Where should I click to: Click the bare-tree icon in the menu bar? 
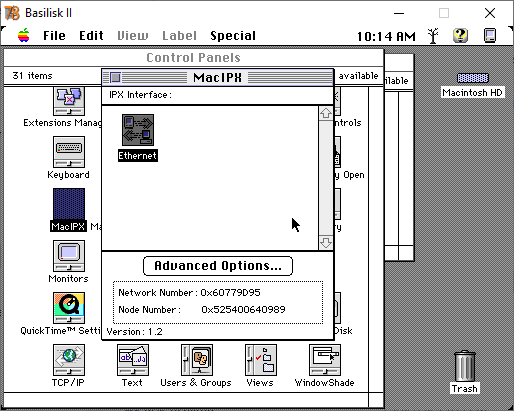pyautogui.click(x=433, y=36)
